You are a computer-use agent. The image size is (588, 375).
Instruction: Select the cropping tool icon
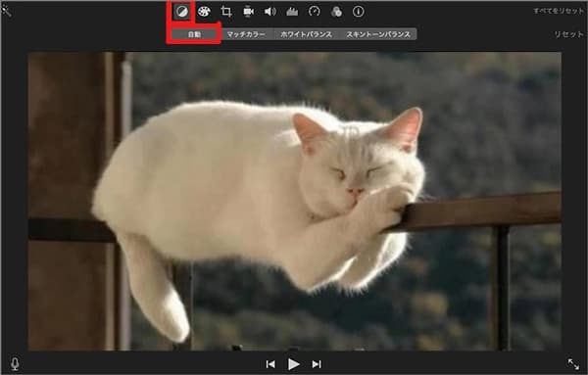(x=226, y=12)
